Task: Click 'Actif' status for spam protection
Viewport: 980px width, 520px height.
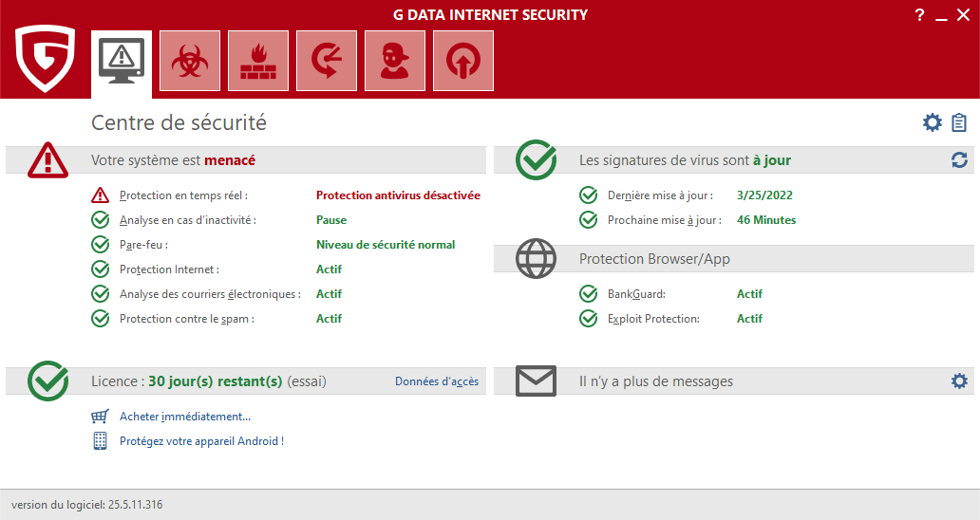Action: point(329,319)
